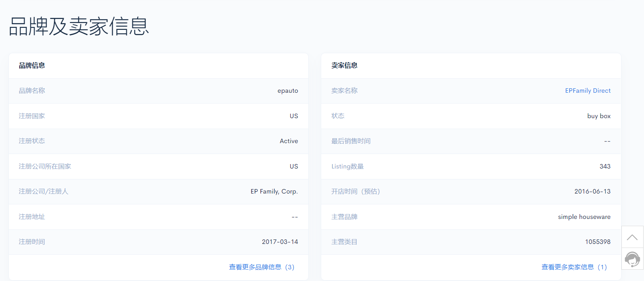Click the 品牌名称 label
The image size is (644, 281).
pos(32,91)
